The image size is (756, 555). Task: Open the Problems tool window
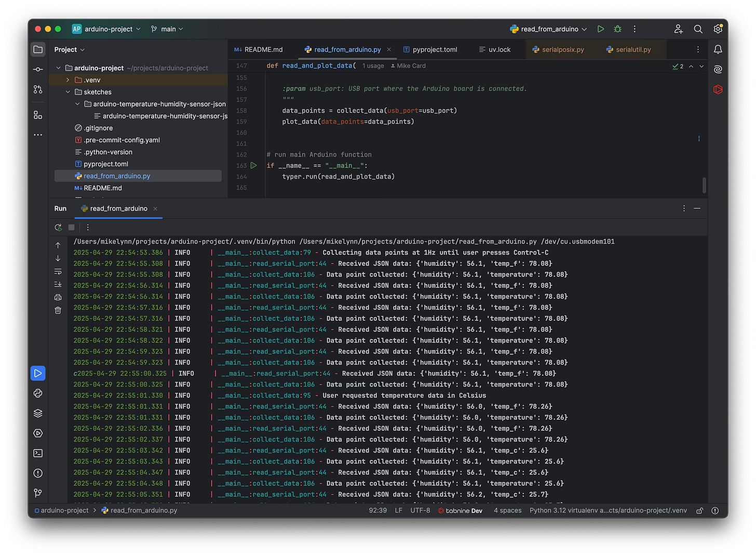point(38,473)
